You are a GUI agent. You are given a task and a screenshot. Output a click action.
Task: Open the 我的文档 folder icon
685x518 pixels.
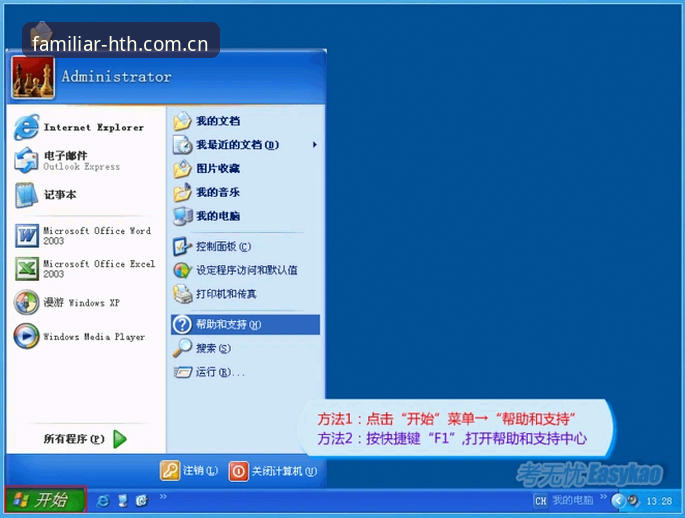coord(182,121)
